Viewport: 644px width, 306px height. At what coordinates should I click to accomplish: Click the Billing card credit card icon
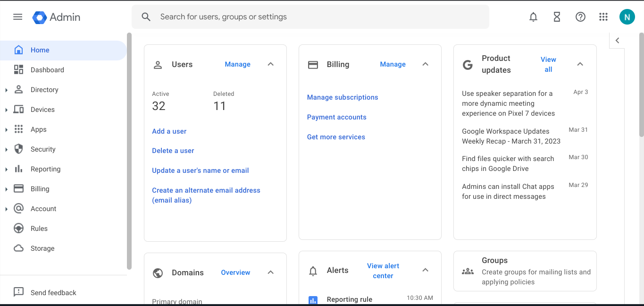point(313,65)
